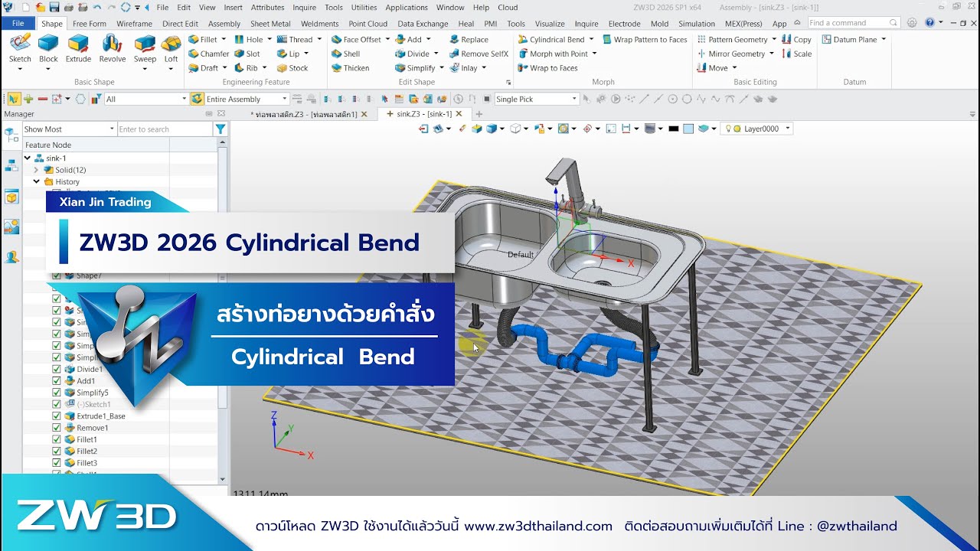Image resolution: width=980 pixels, height=551 pixels.
Task: Select the Sketch tool
Action: [x=20, y=47]
